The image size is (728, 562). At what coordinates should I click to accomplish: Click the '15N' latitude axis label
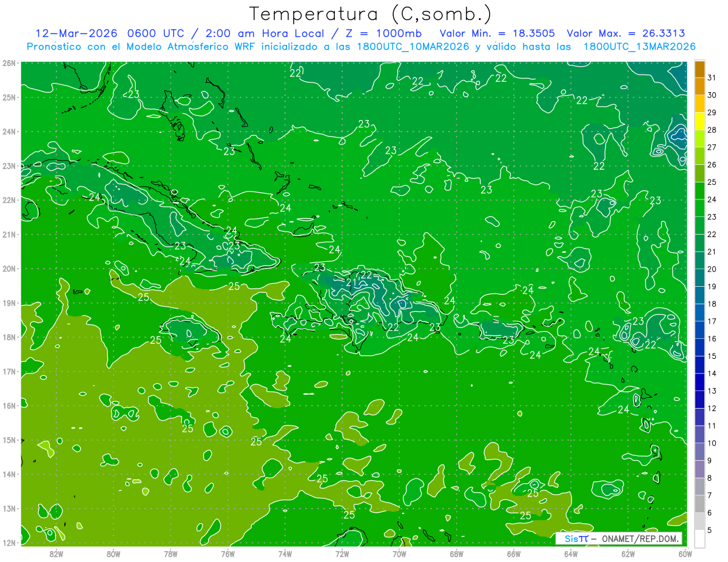[9, 440]
